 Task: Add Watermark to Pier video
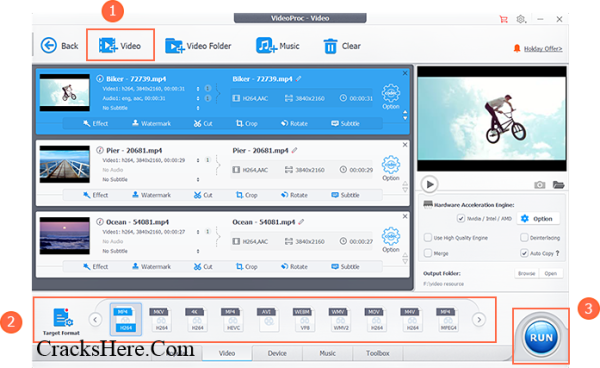(152, 195)
